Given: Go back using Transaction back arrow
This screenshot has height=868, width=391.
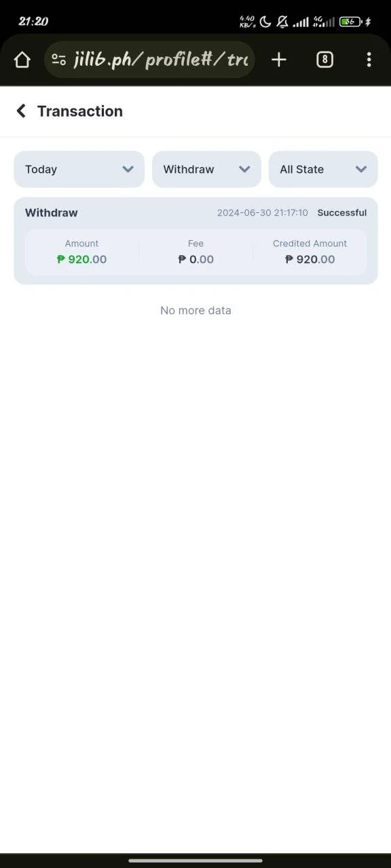Looking at the screenshot, I should [21, 111].
